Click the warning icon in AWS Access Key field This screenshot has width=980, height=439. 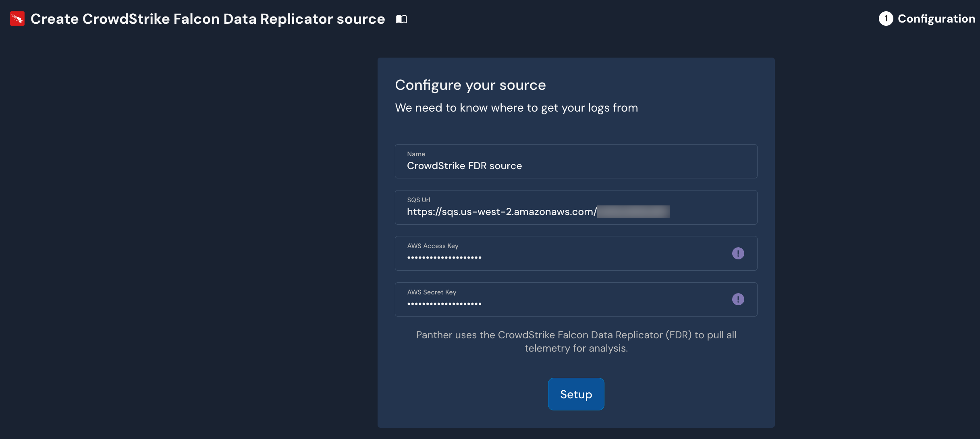(738, 253)
